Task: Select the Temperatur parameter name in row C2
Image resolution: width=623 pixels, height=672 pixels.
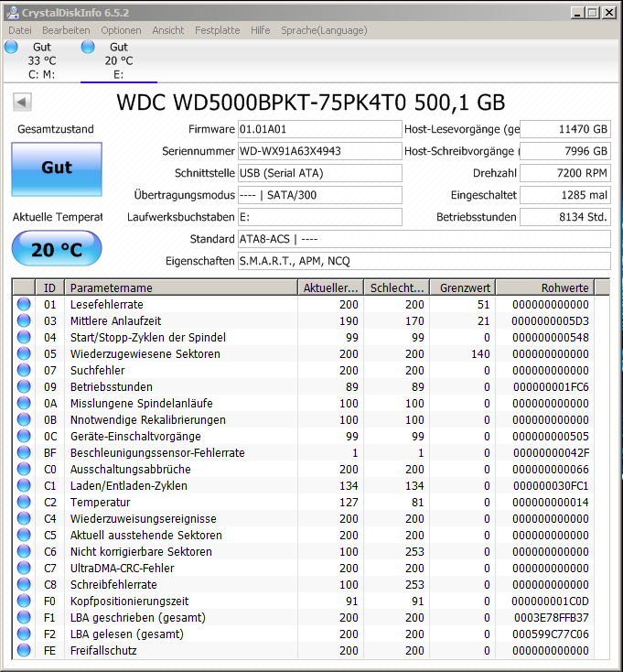Action: click(101, 503)
